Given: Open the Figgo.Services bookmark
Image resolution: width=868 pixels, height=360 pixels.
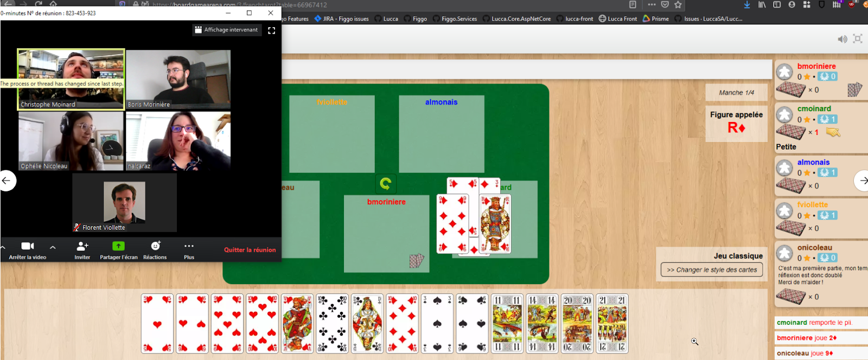Looking at the screenshot, I should tap(455, 18).
